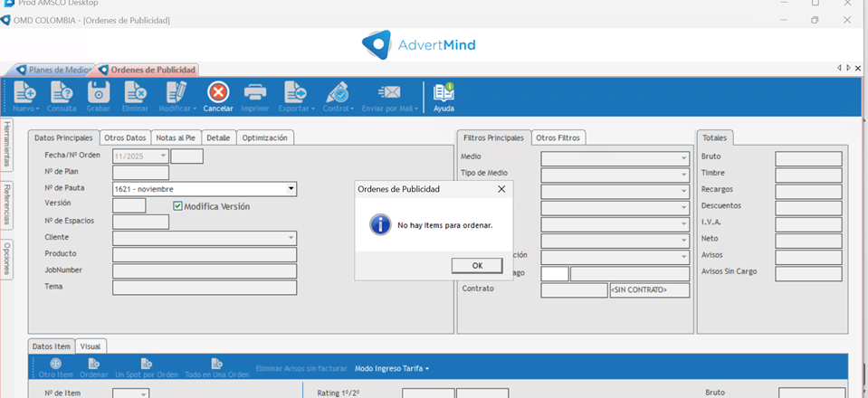Open the Modo Ingreso Tarifa dropdown
This screenshot has height=398, width=868.
pos(392,369)
